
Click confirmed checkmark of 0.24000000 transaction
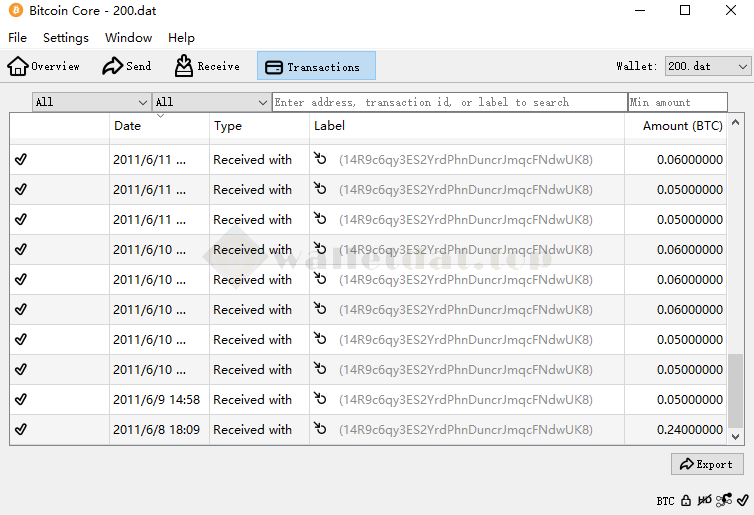click(21, 429)
